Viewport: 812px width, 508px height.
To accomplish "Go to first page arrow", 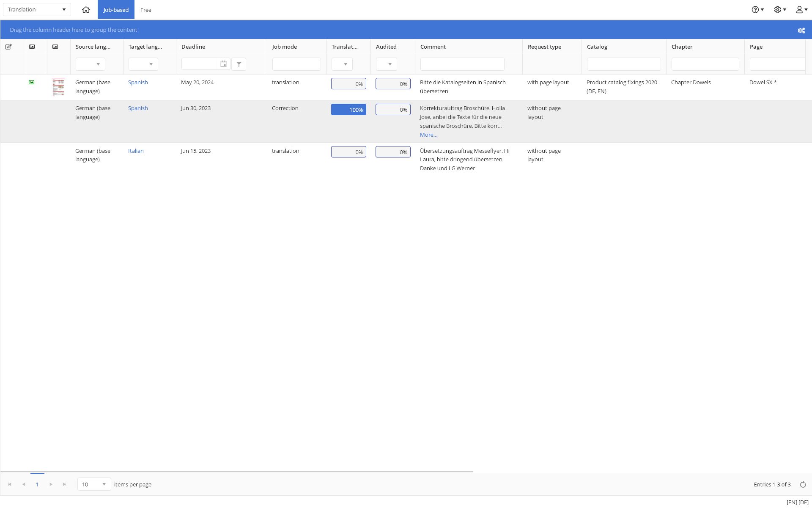I will tap(10, 484).
